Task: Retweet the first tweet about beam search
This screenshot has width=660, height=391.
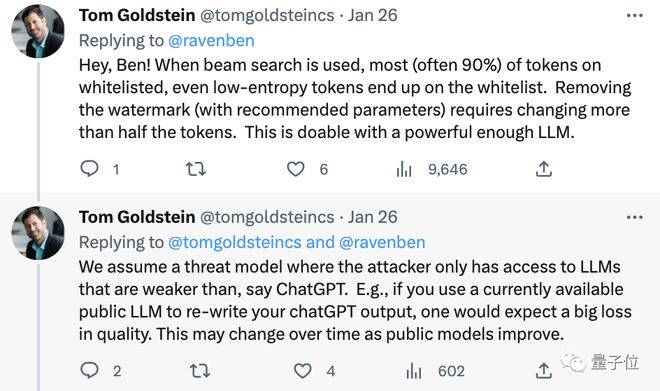Action: (196, 169)
